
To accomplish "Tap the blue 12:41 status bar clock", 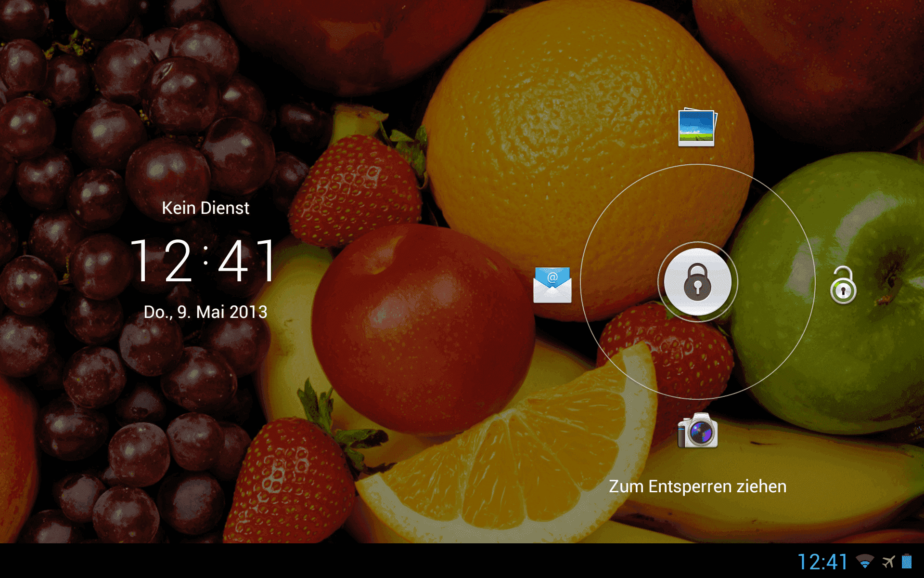I will click(822, 562).
